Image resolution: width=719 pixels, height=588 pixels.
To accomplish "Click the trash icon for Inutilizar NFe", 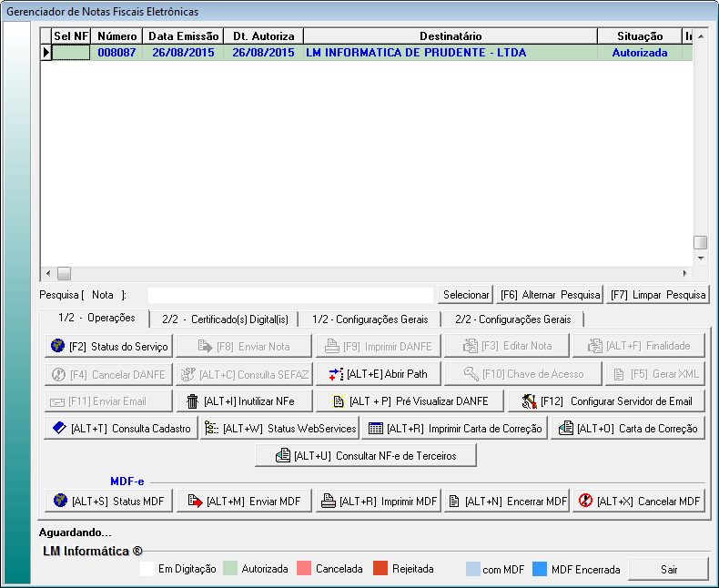I will coord(192,401).
